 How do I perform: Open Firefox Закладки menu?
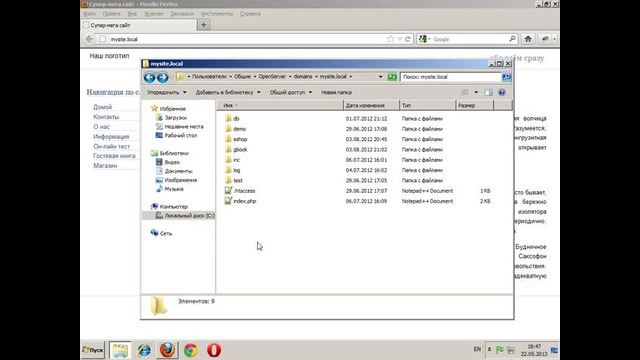tap(182, 13)
